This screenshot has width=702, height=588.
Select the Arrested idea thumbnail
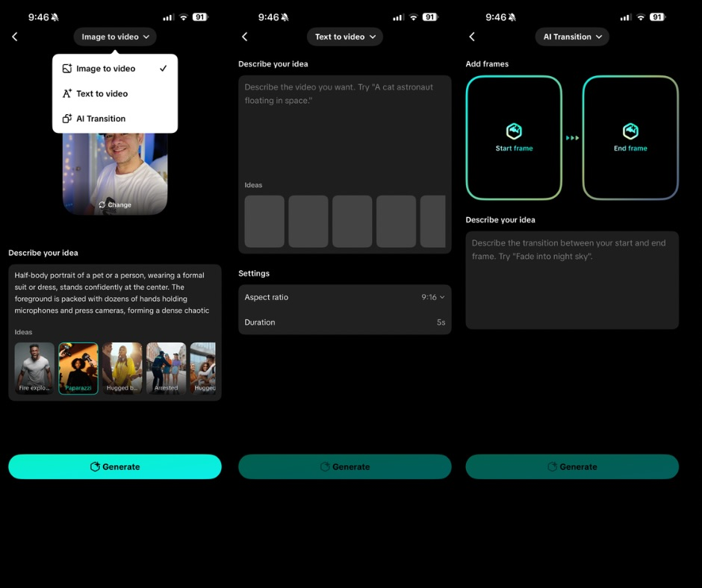166,368
